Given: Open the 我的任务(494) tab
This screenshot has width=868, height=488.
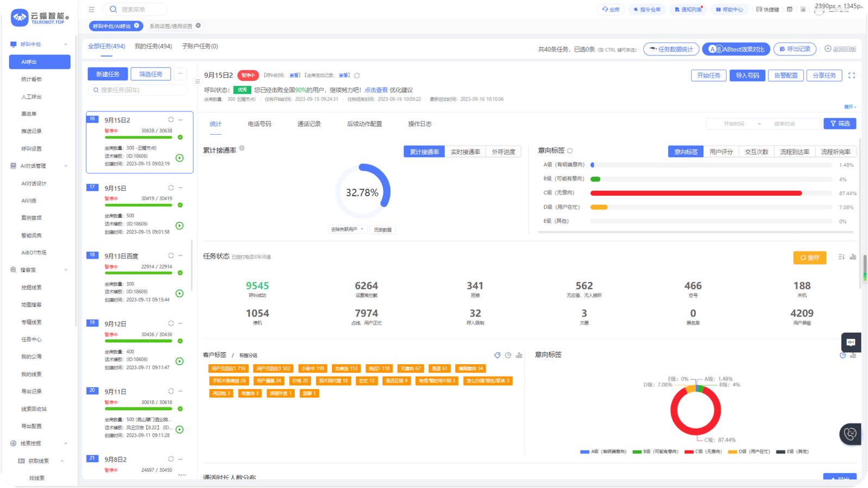Looking at the screenshot, I should tap(153, 46).
